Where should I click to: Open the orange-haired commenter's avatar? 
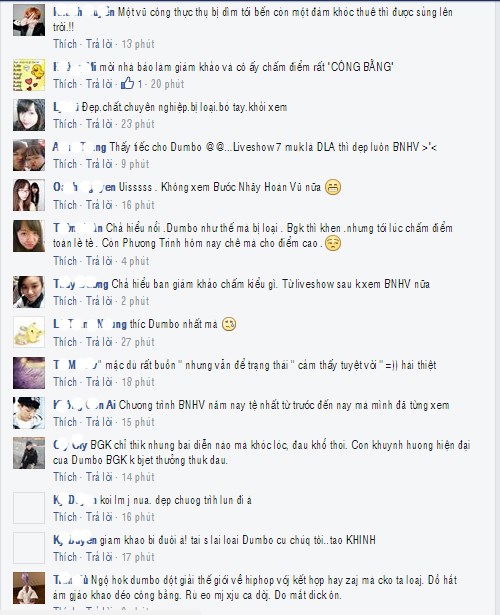29,20
